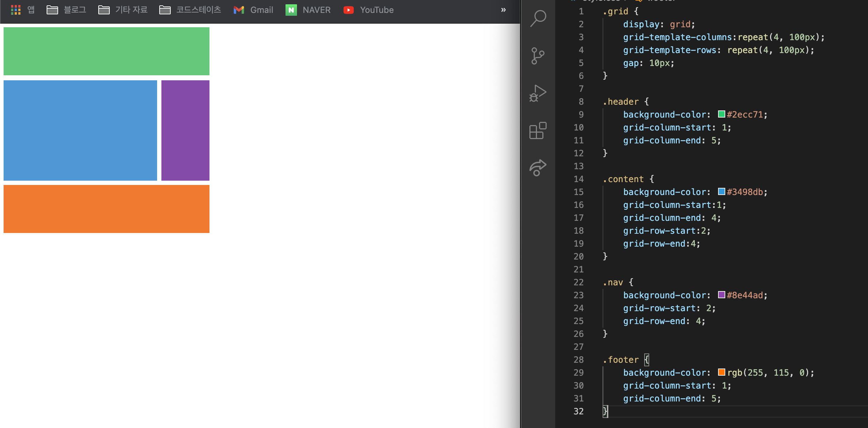Expand the hidden bookmarks chevron
This screenshot has width=868, height=428.
pyautogui.click(x=503, y=10)
